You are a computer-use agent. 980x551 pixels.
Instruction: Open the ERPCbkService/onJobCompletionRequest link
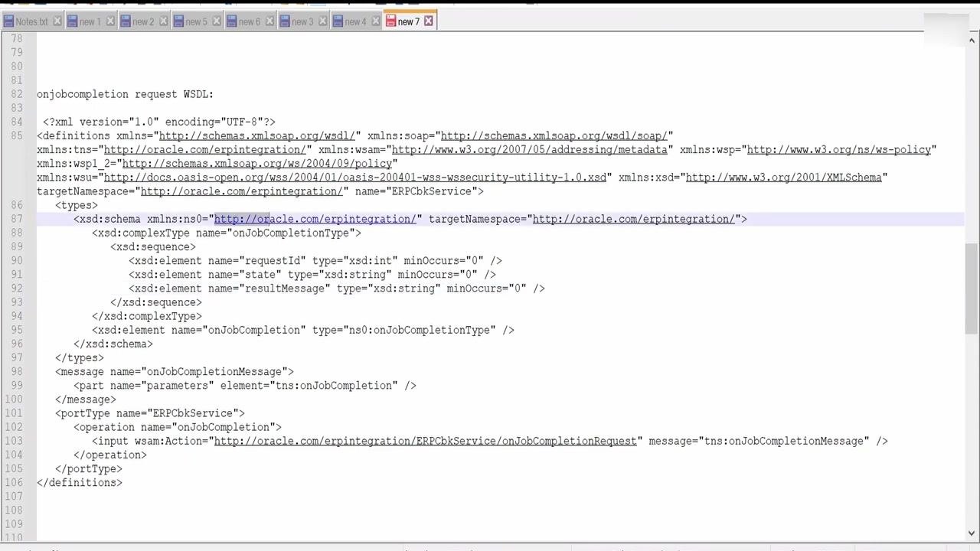pyautogui.click(x=426, y=441)
